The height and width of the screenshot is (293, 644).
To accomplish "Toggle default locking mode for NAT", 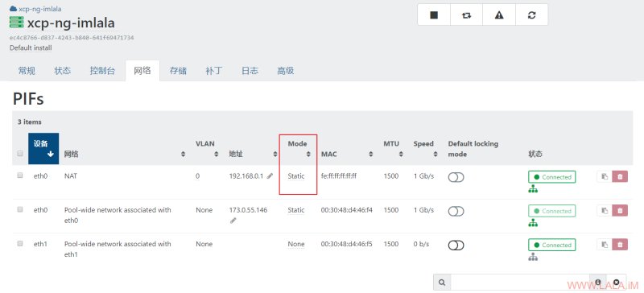I will click(456, 177).
